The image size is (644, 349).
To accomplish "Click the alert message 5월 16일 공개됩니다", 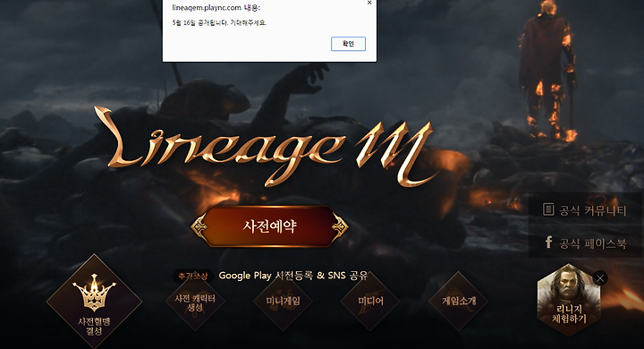I will (x=219, y=23).
